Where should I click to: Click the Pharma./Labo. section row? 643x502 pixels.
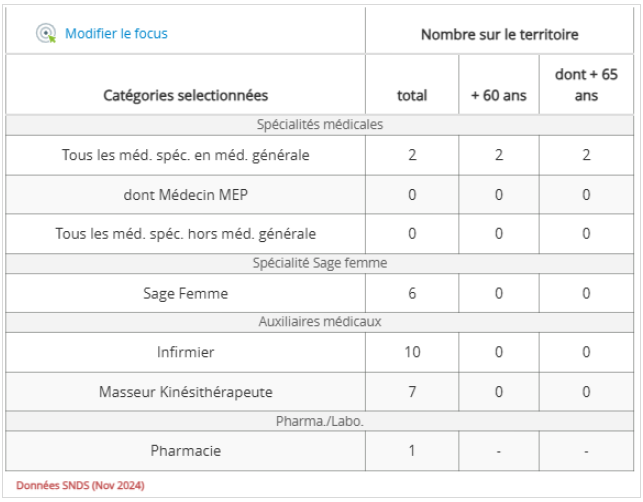click(x=320, y=421)
